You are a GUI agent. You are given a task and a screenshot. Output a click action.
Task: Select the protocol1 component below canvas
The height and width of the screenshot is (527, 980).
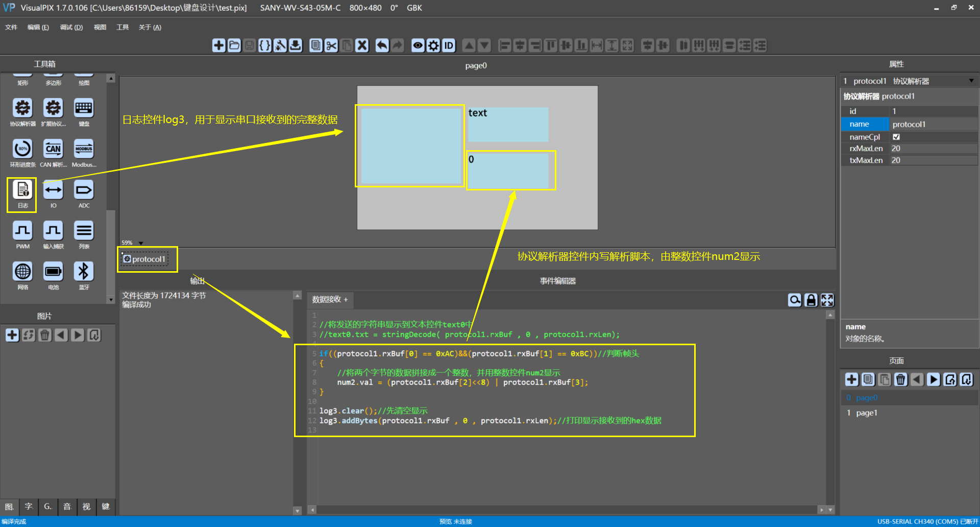click(144, 259)
